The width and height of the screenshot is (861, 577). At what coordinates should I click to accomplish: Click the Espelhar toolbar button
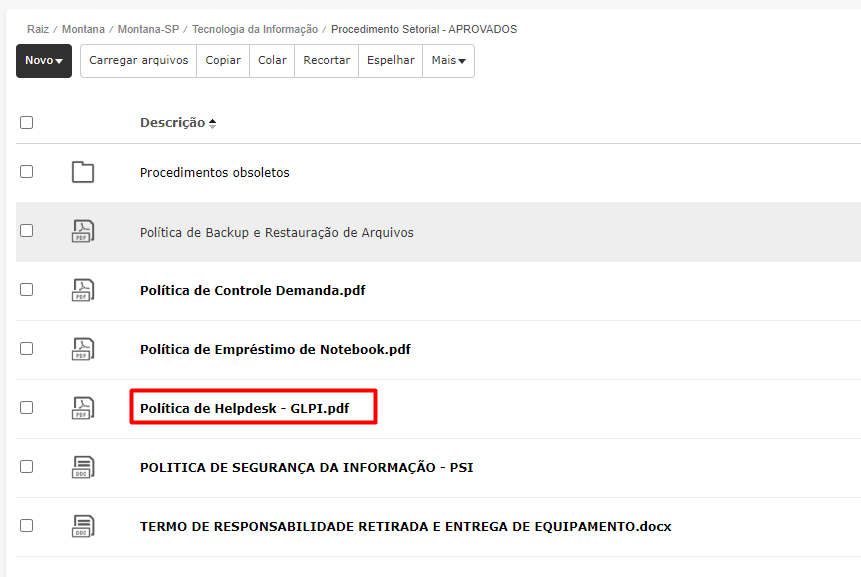coord(390,61)
